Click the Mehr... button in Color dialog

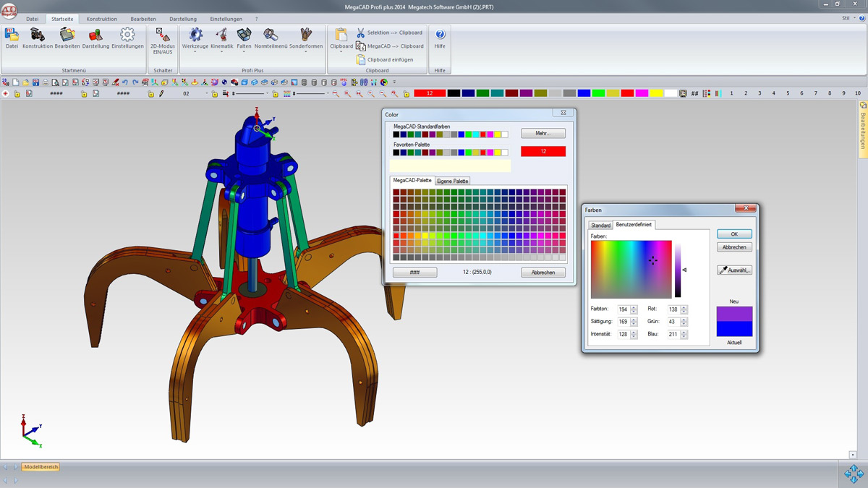543,134
